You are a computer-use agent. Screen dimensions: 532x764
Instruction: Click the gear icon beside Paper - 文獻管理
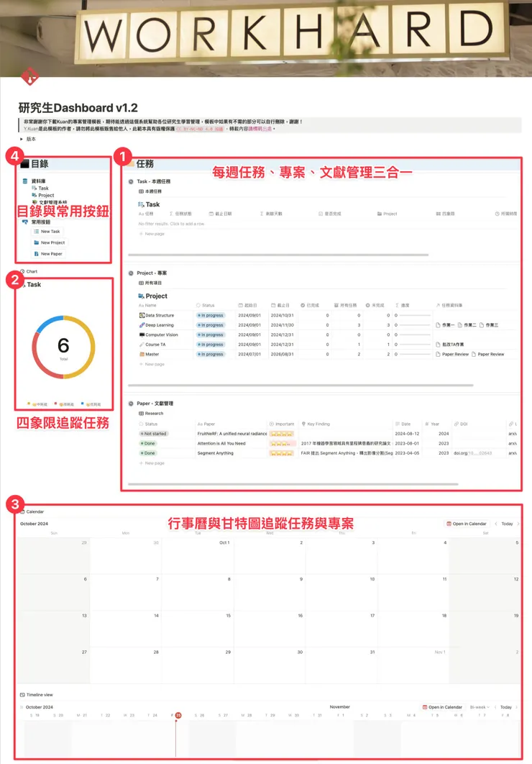coord(131,404)
